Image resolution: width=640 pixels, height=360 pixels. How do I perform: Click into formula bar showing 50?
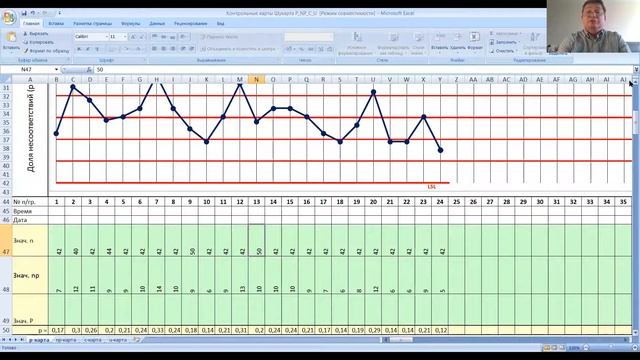click(x=363, y=70)
